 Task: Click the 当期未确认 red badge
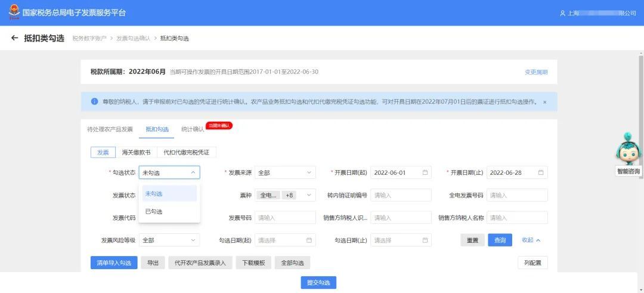point(219,126)
